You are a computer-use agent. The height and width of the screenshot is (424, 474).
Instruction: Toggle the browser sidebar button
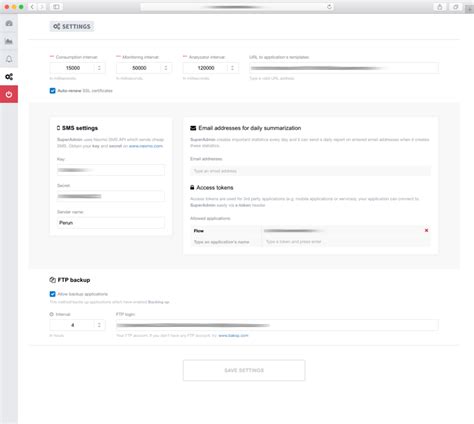point(56,7)
